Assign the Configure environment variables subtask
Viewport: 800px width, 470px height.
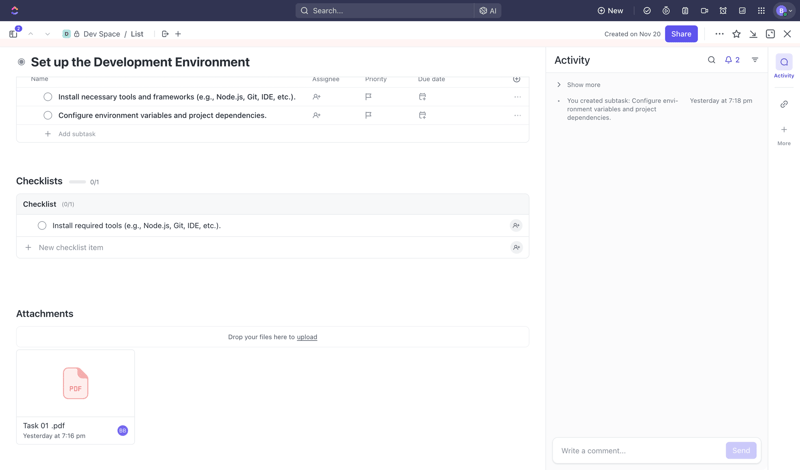coord(316,115)
